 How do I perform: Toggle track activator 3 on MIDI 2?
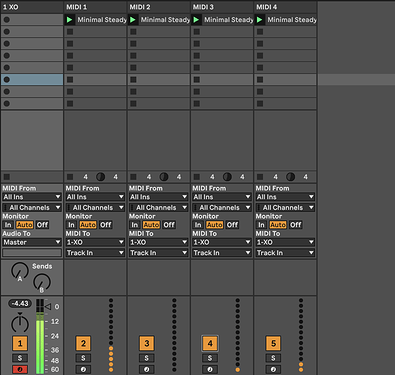pyautogui.click(x=147, y=343)
